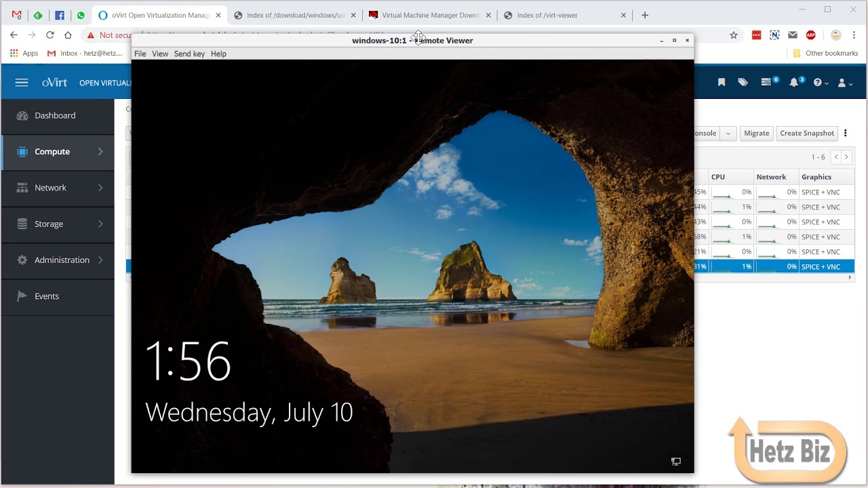Image resolution: width=868 pixels, height=488 pixels.
Task: Click the bookmarks flag icon in oVirt header
Action: (722, 83)
